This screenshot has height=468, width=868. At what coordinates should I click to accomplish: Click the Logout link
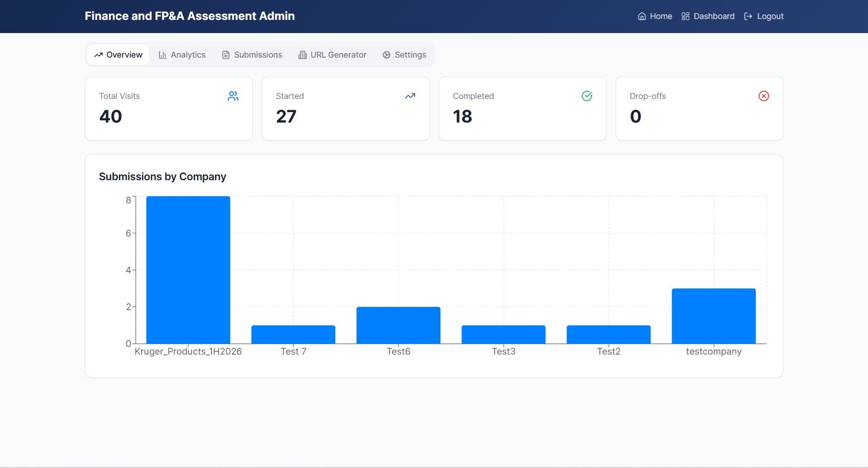(x=764, y=16)
